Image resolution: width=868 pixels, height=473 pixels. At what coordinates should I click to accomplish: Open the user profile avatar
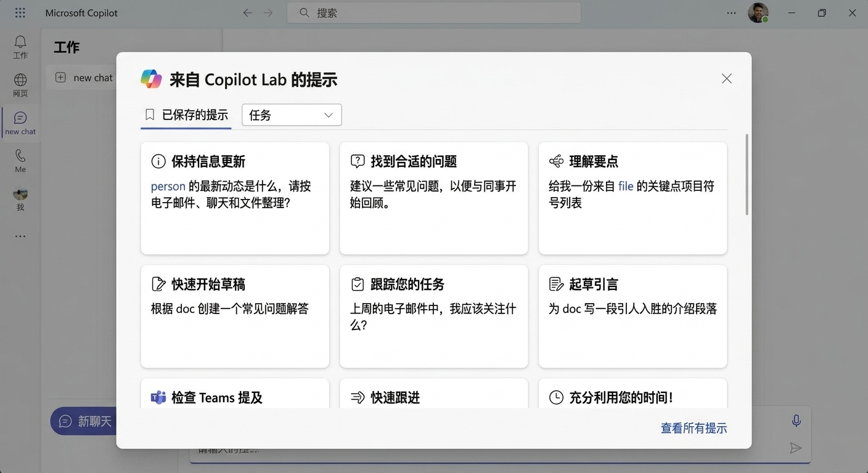click(x=758, y=12)
